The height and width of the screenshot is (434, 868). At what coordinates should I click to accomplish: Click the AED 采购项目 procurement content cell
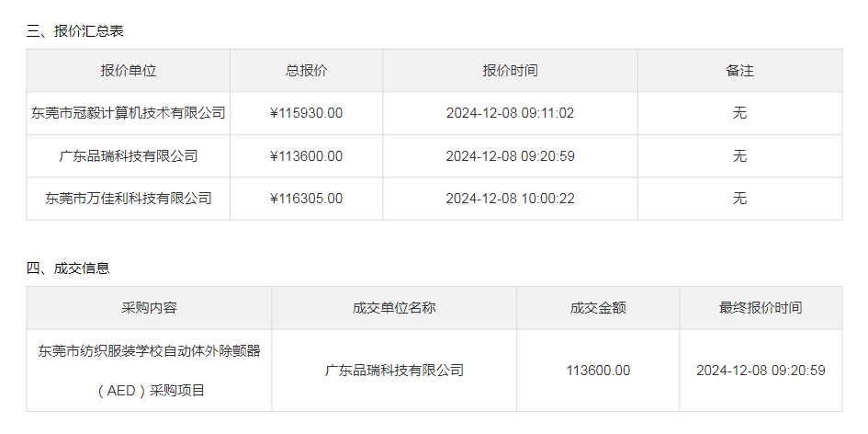coord(149,371)
